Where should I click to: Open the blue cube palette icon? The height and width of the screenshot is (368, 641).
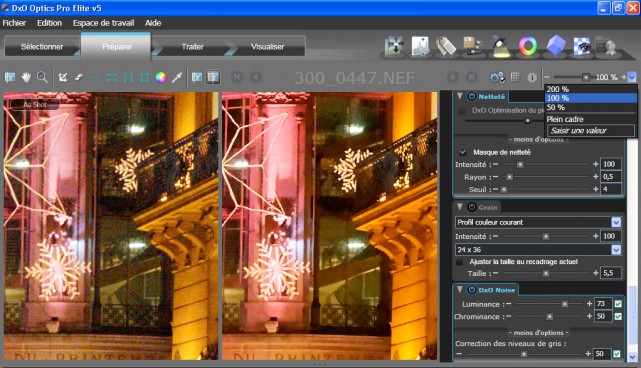click(556, 45)
